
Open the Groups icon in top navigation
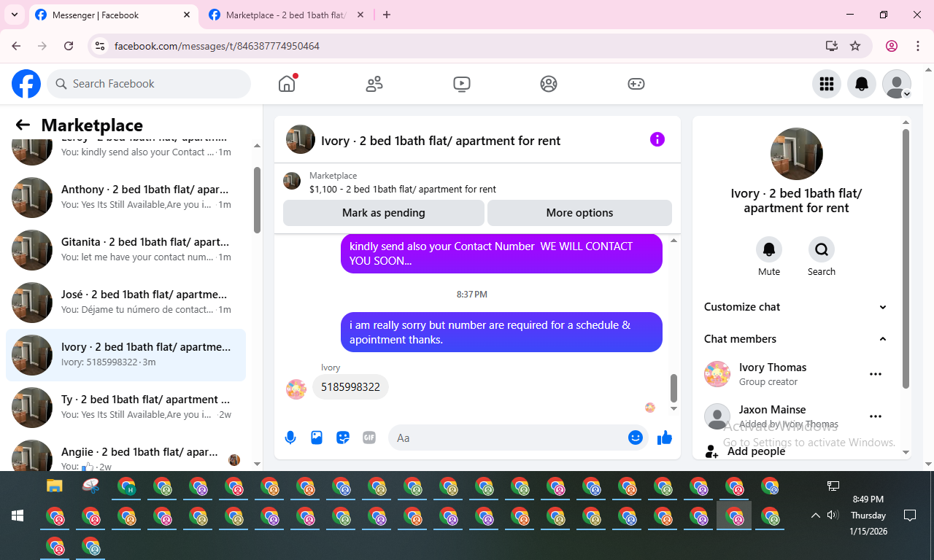click(549, 84)
